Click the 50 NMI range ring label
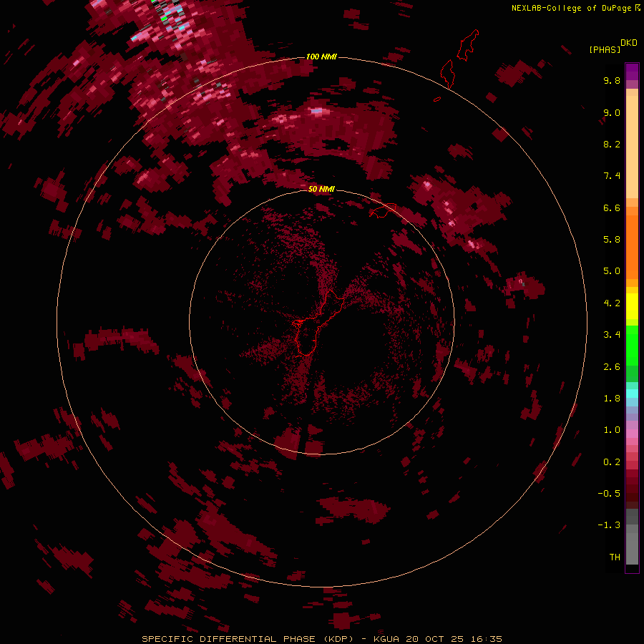This screenshot has height=644, width=644. click(321, 189)
